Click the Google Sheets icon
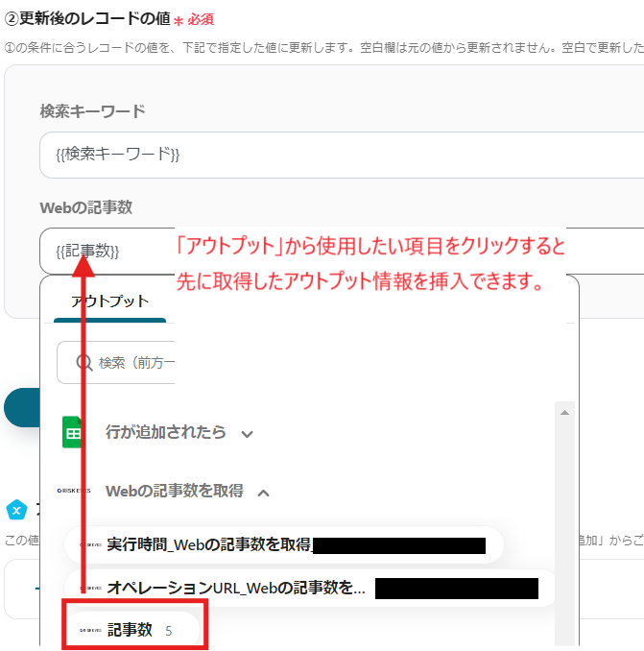The width and height of the screenshot is (644, 651). tap(73, 432)
